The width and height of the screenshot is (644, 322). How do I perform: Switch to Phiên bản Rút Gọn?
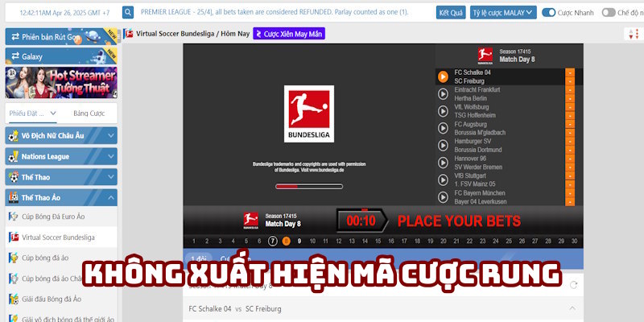click(x=61, y=36)
